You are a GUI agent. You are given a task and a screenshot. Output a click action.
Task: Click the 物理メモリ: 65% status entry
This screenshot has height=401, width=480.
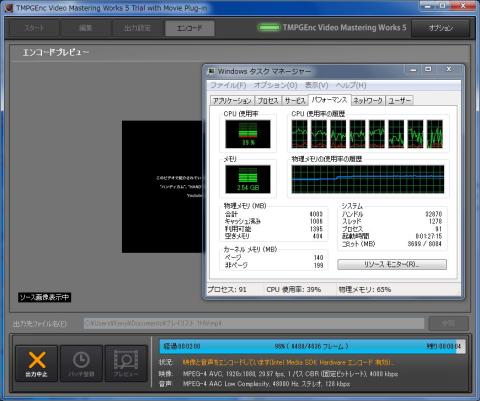coord(365,290)
